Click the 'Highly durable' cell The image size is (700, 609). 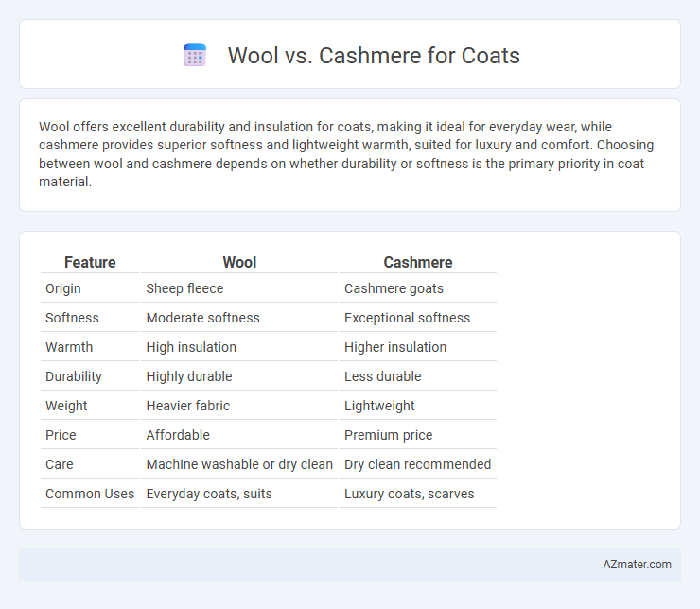click(x=189, y=376)
